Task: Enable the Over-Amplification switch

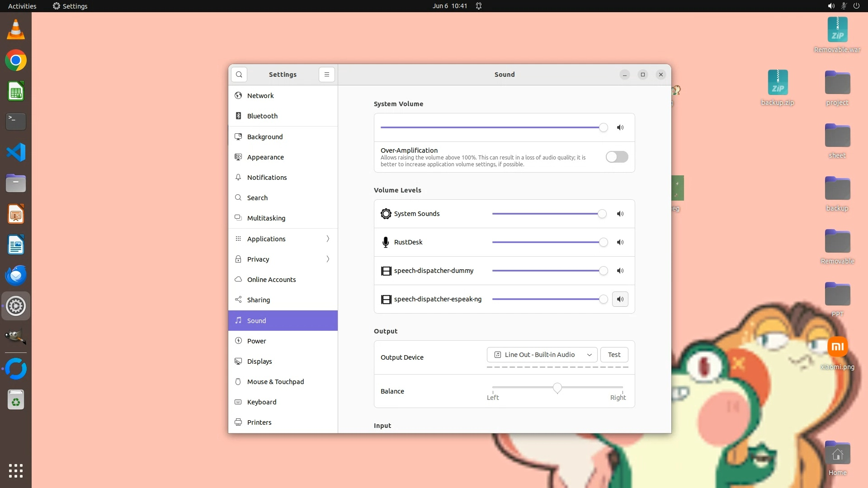Action: (x=617, y=157)
